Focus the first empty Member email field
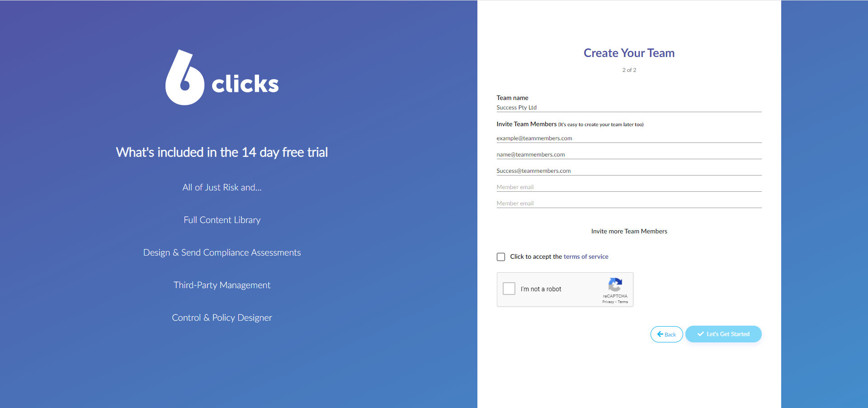The image size is (868, 408). (629, 187)
